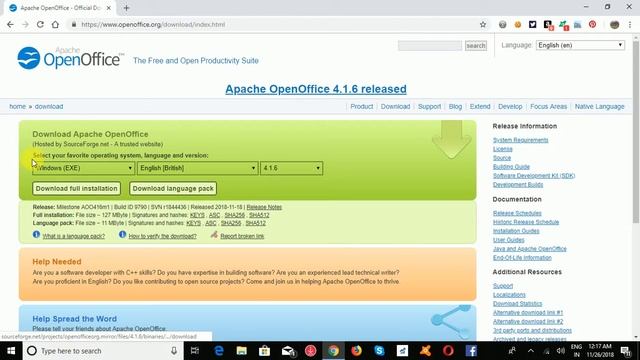Click the search button
Image resolution: width=640 pixels, height=360 pixels.
pyautogui.click(x=476, y=46)
